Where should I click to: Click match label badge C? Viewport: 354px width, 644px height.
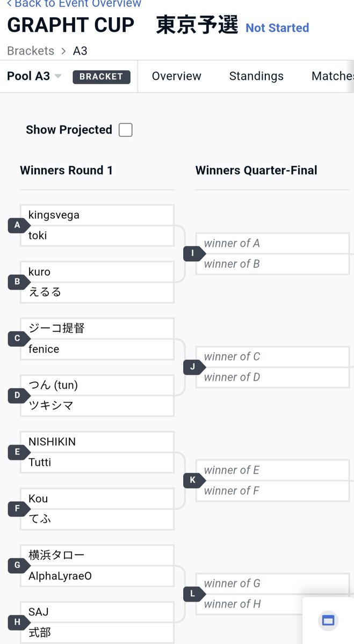19,339
